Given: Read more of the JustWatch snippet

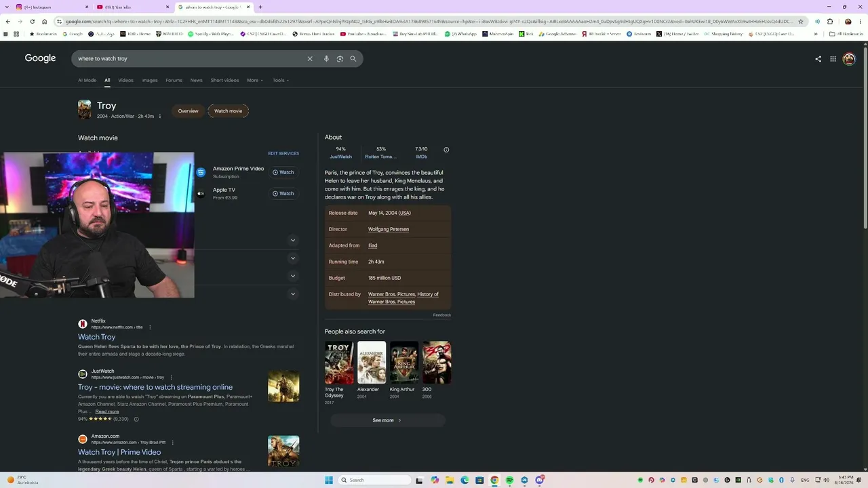Looking at the screenshot, I should (x=107, y=412).
